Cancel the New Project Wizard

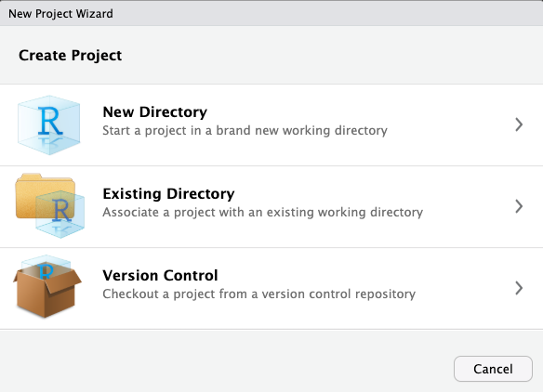coord(493,369)
